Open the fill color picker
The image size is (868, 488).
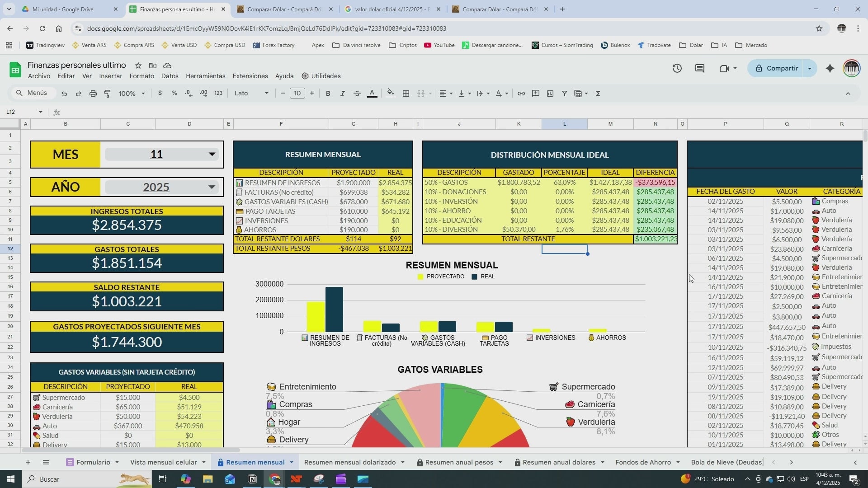pos(390,94)
